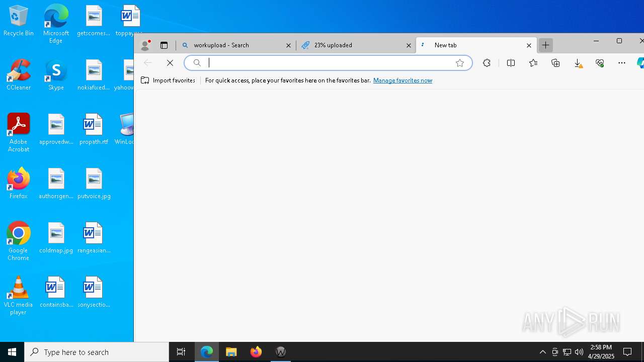Open the Collections icon
This screenshot has height=362, width=644.
[555, 63]
